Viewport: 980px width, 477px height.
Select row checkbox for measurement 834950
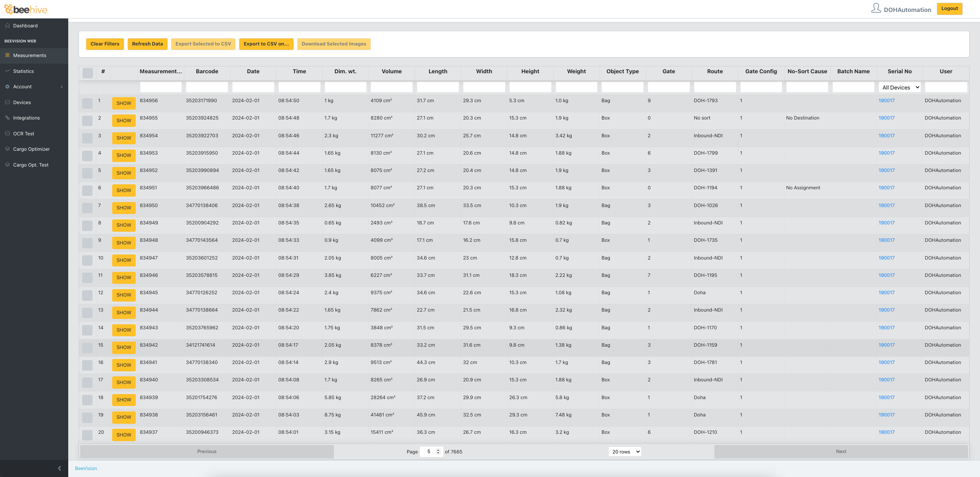point(88,208)
